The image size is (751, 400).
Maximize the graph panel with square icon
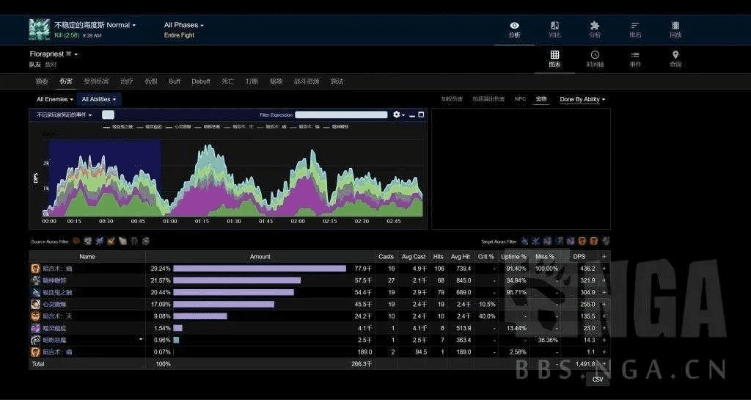point(422,115)
